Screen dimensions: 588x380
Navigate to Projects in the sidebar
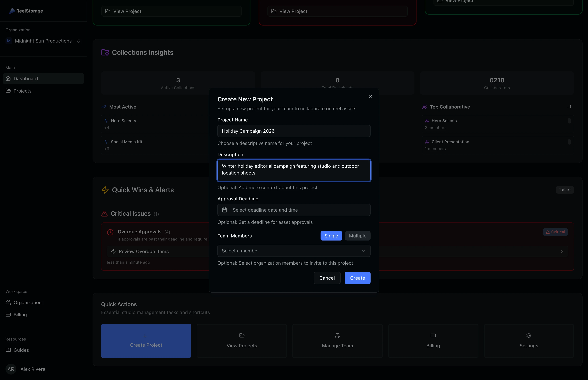(x=22, y=90)
